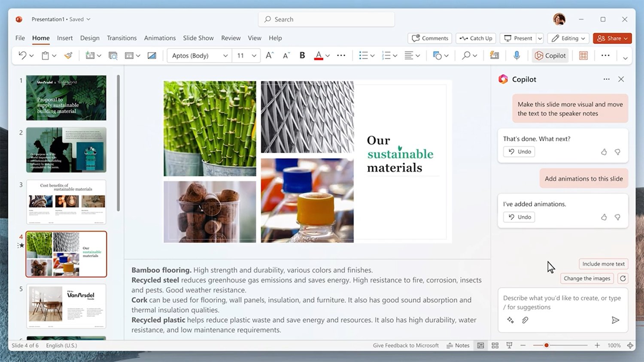Click the Paste clipboard icon
Screen dimensions: 644x362
pos(45,55)
